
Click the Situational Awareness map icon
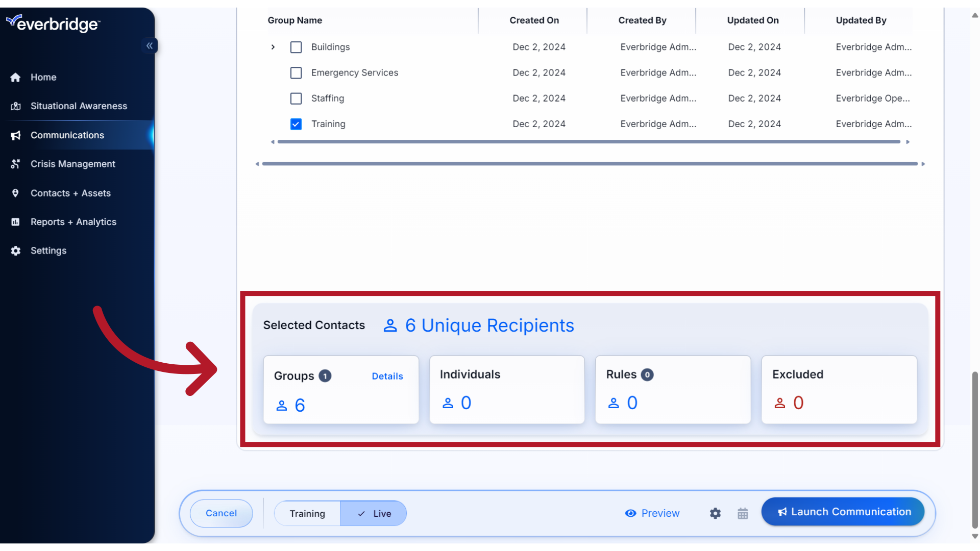click(15, 106)
